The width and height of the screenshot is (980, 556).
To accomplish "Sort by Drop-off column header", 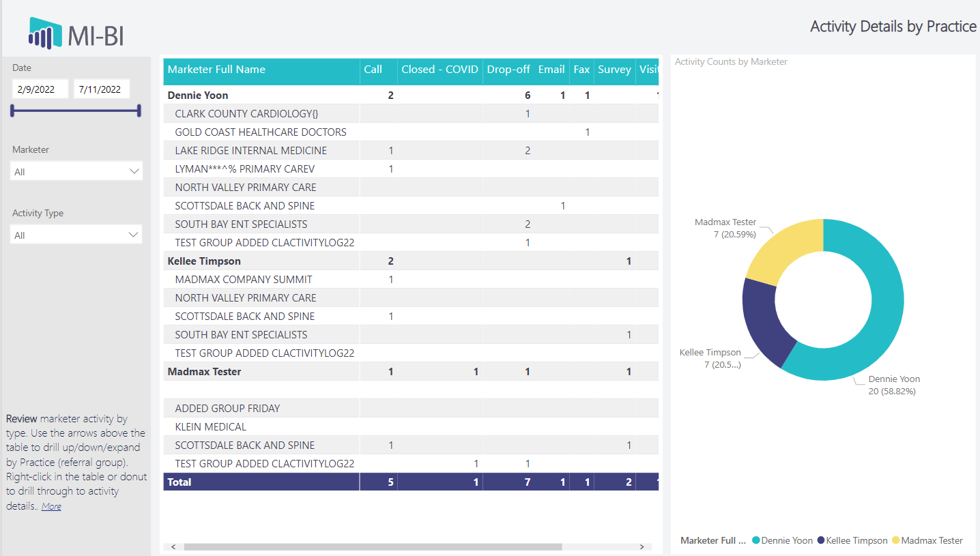I will [x=508, y=70].
